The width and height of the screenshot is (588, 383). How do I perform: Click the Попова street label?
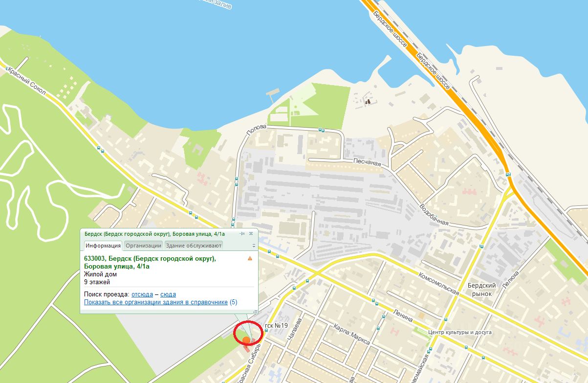pos(256,130)
